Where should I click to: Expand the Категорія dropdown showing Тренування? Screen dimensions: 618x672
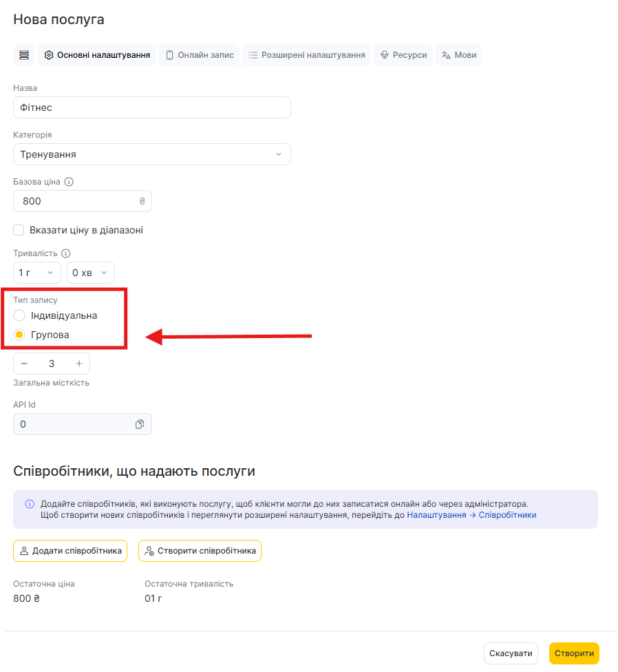(152, 154)
